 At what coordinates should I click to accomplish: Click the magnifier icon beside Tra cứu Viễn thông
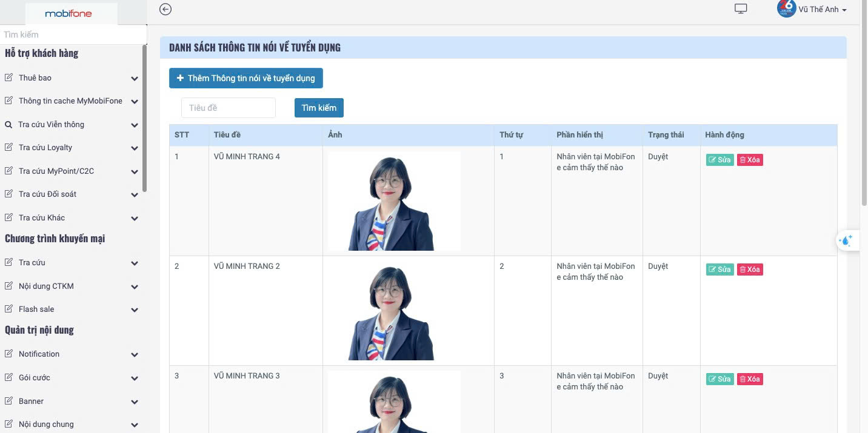[x=8, y=124]
